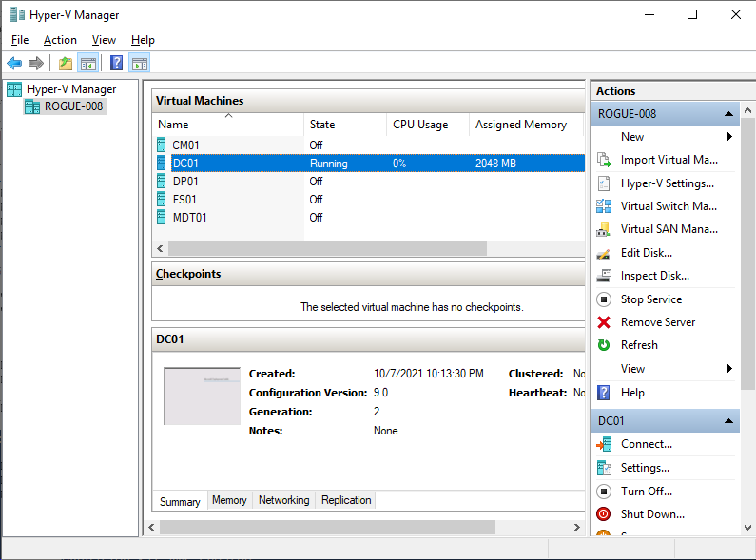Click the Up One Level folder icon

pos(65,63)
